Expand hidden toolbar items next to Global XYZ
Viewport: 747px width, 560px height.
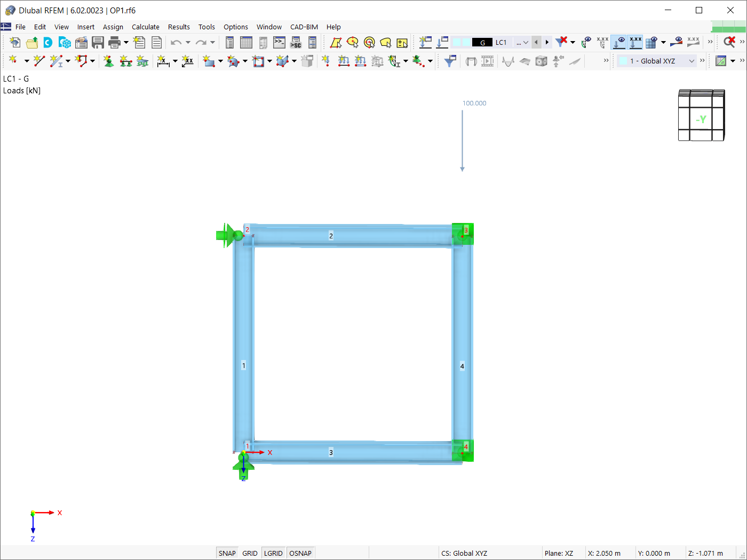pos(702,61)
